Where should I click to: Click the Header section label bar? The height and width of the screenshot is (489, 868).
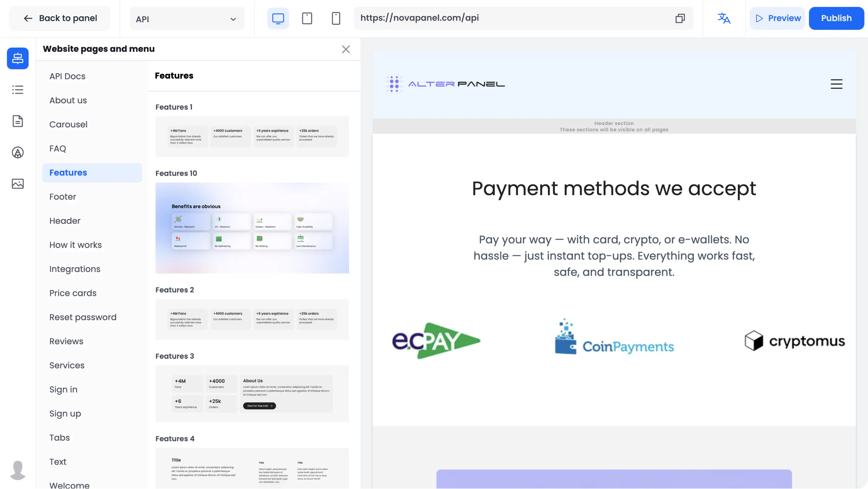pos(614,126)
